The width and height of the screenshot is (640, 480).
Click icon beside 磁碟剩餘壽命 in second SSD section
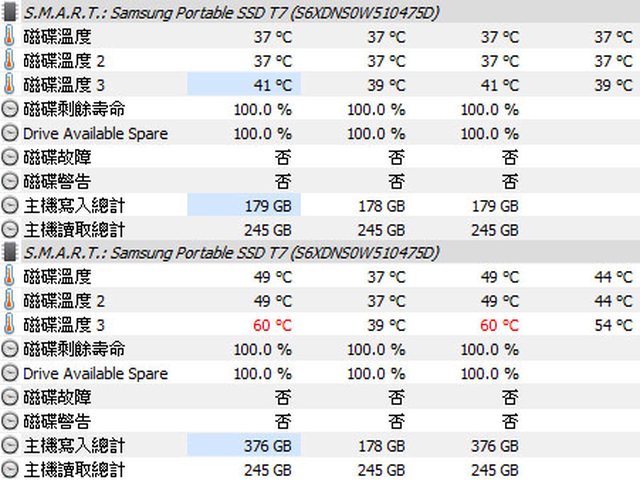pyautogui.click(x=10, y=349)
